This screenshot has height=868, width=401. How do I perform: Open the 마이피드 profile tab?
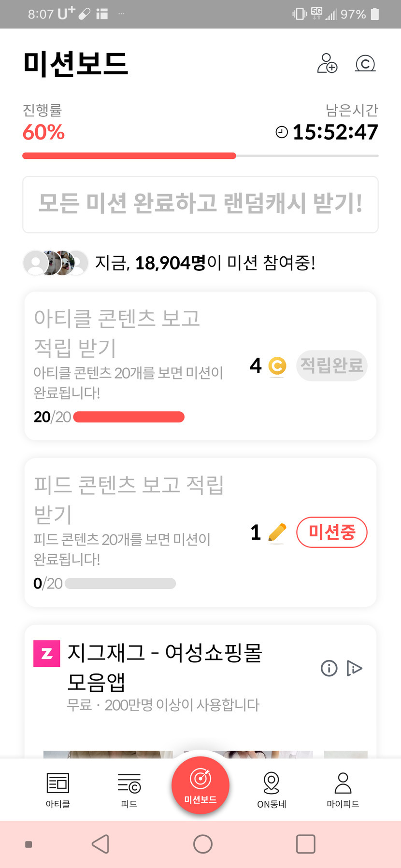343,789
